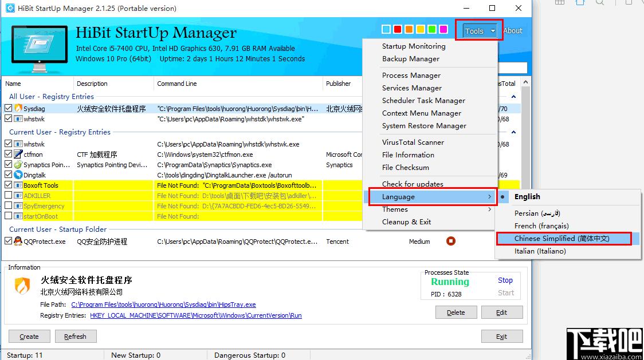The image size is (644, 360).
Task: Disable the ctfmon startup entry checkbox
Action: [x=8, y=154]
